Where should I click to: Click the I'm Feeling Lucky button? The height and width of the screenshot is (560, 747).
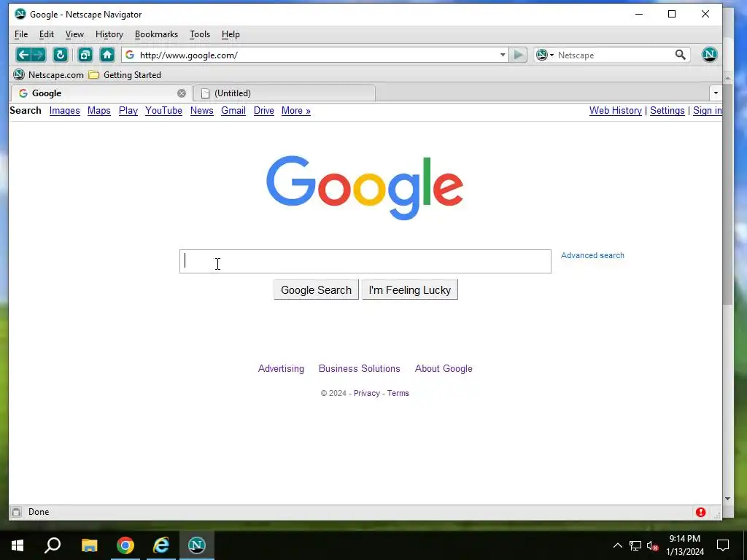[410, 290]
